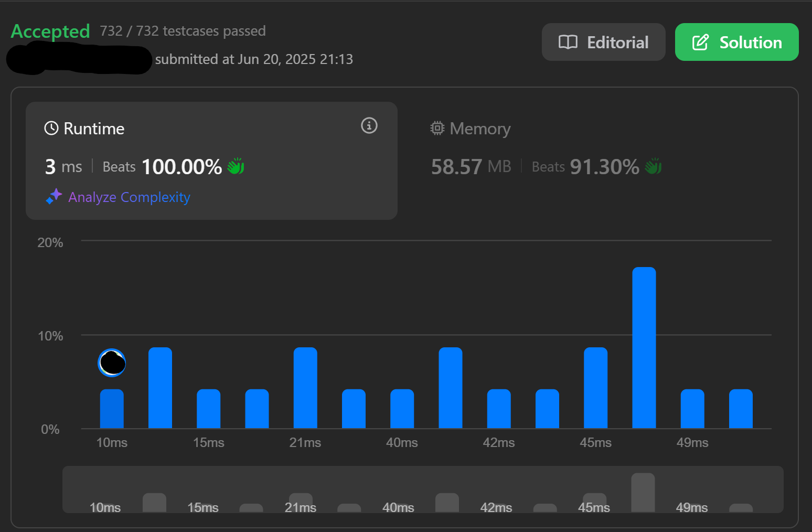This screenshot has height=532, width=812.
Task: Select the chart bar above the 49ms label
Action: 692,409
